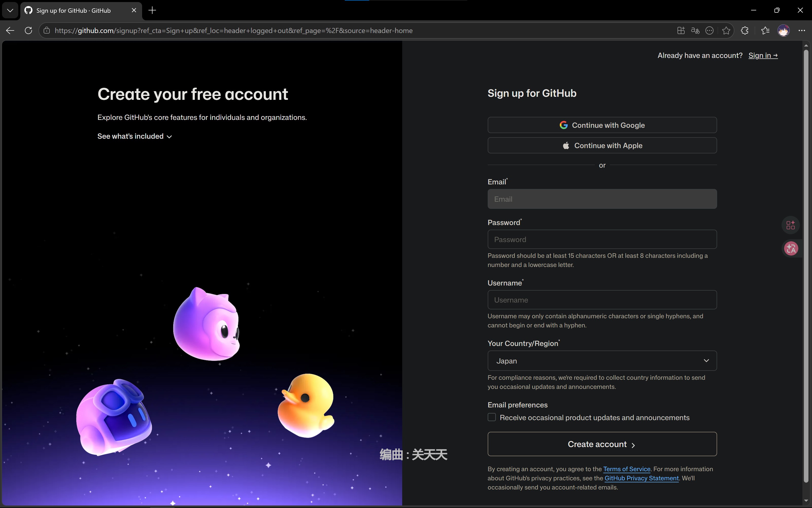Select the Sign up for GitHub tab
This screenshot has height=508, width=812.
(x=81, y=10)
